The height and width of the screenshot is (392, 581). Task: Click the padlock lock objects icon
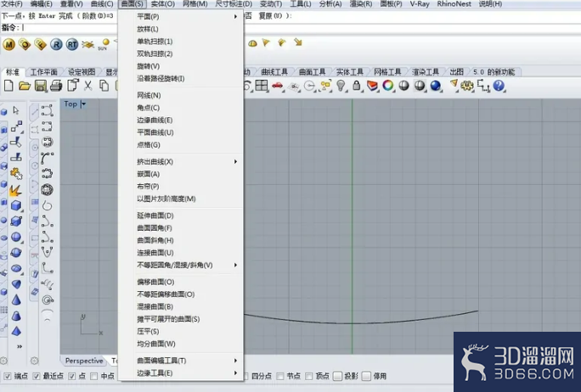[x=357, y=86]
